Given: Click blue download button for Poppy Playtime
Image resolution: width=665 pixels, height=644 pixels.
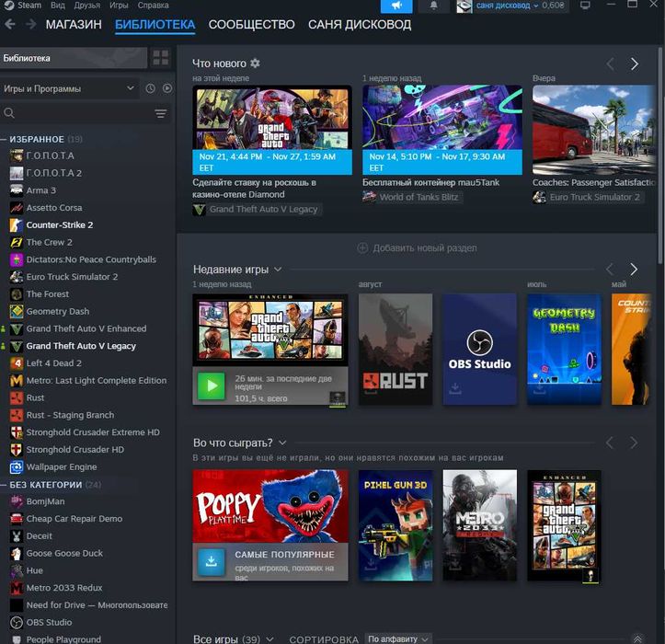Looking at the screenshot, I should [x=211, y=562].
